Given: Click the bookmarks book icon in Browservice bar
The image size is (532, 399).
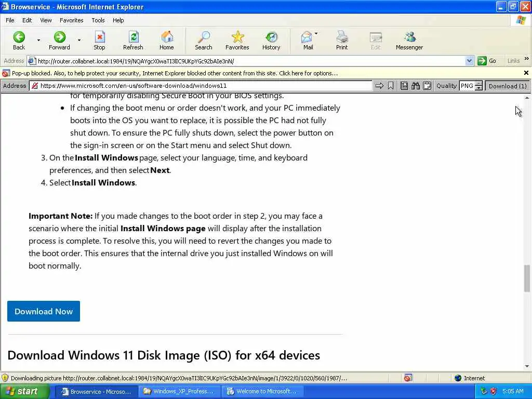Looking at the screenshot, I should pos(404,86).
